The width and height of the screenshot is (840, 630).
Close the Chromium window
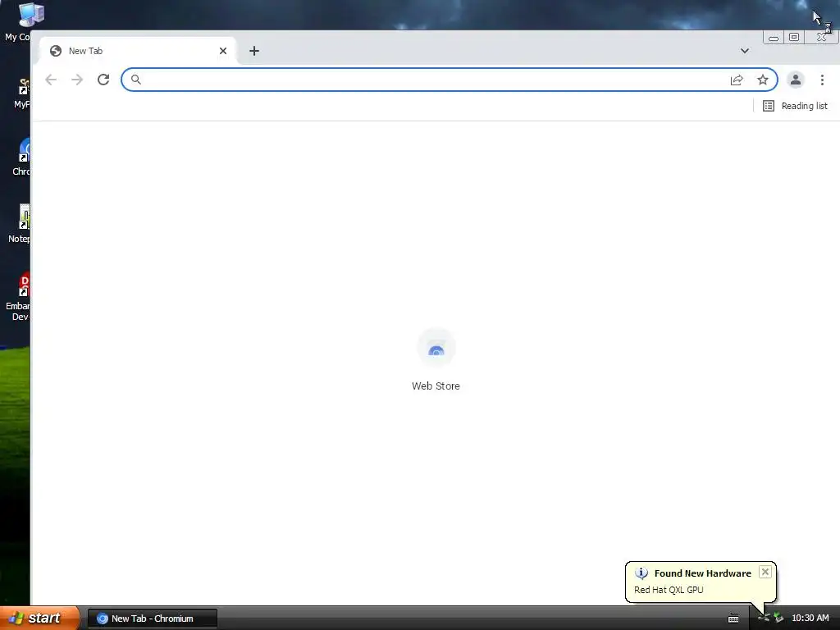click(821, 38)
